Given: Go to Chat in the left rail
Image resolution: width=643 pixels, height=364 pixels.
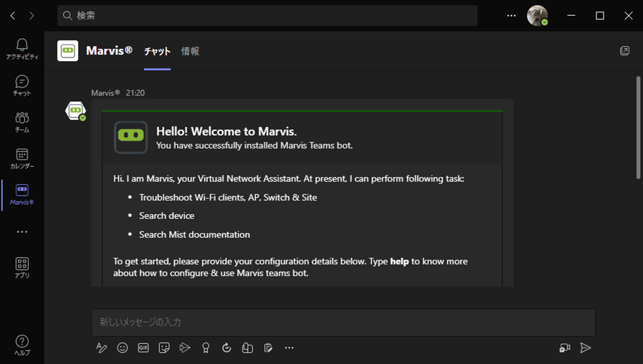Looking at the screenshot, I should tap(22, 85).
